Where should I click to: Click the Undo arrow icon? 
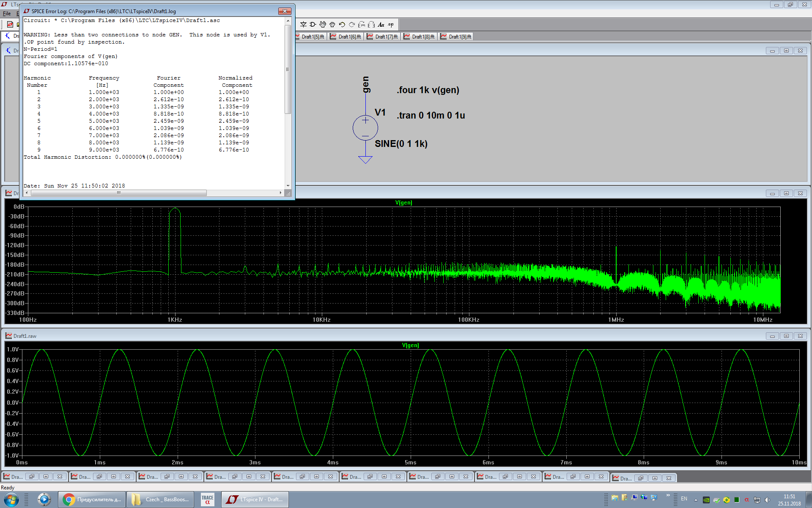(x=342, y=25)
